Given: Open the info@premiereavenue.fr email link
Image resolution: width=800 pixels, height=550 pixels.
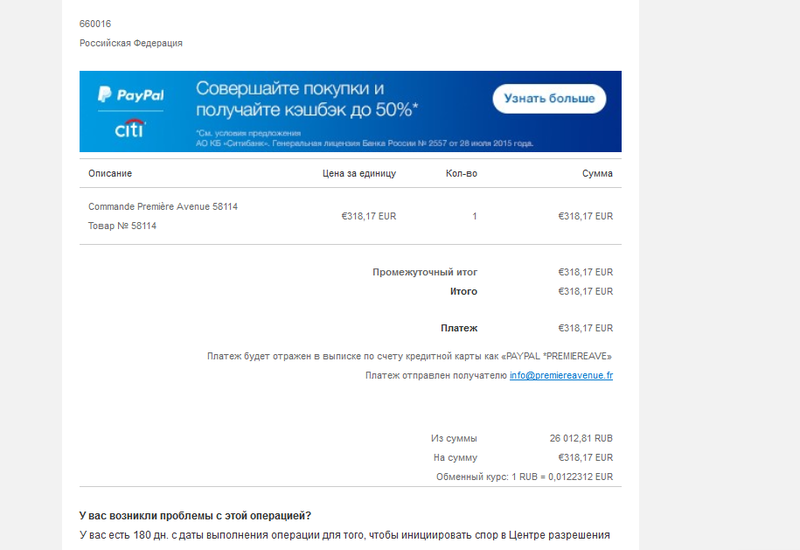Looking at the screenshot, I should coord(561,376).
